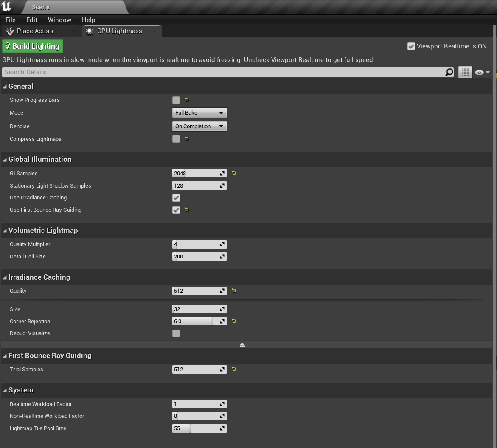Viewport: 497px width, 448px height.
Task: Click Realtime Workload Factor value field
Action: [199, 404]
